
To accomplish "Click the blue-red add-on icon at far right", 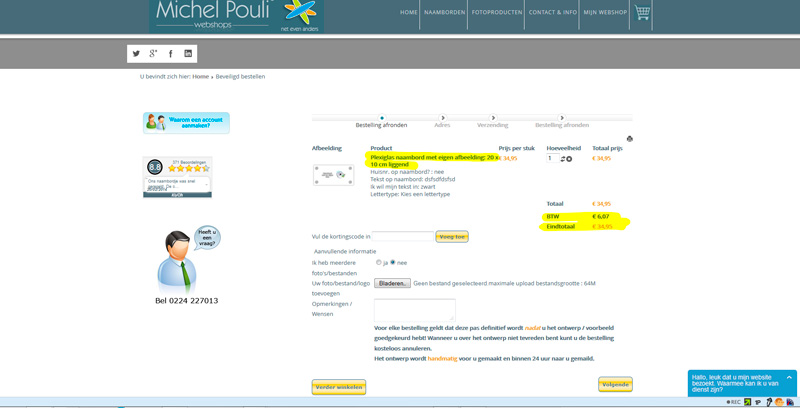I will [790, 402].
